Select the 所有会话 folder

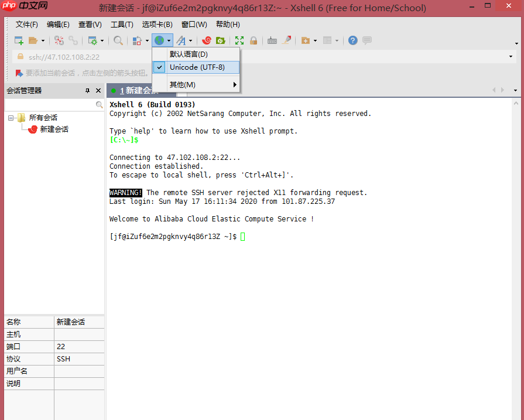tap(43, 118)
